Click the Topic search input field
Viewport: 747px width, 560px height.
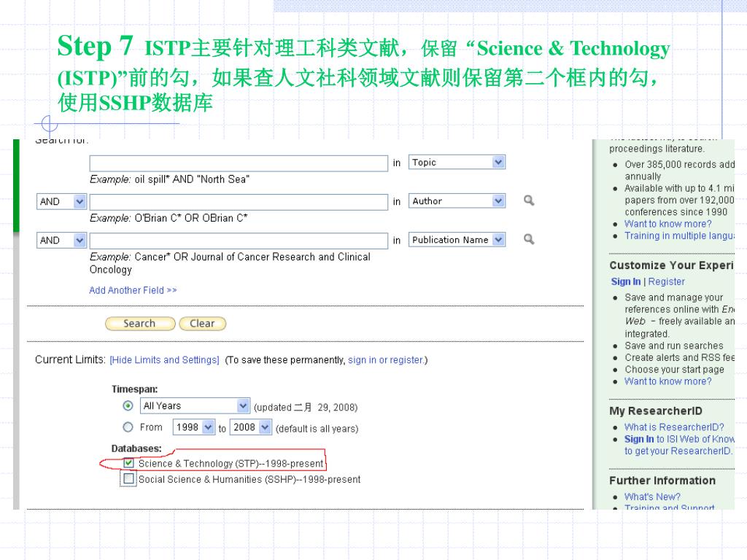(x=239, y=163)
